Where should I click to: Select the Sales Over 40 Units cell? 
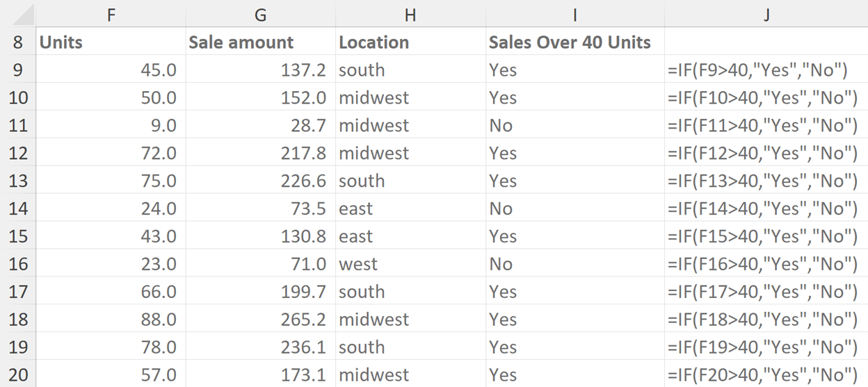pos(574,42)
